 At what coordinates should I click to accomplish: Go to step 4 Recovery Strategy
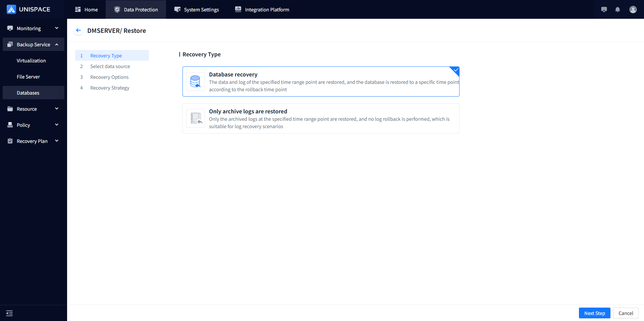112,88
